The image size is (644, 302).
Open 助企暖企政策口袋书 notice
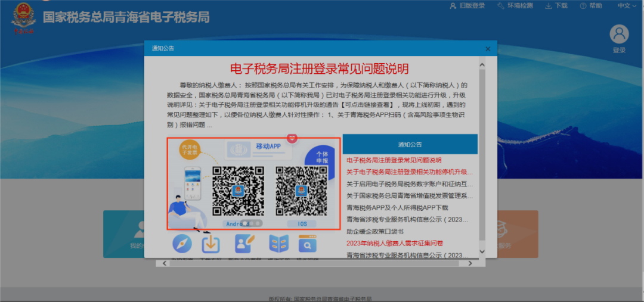point(375,232)
